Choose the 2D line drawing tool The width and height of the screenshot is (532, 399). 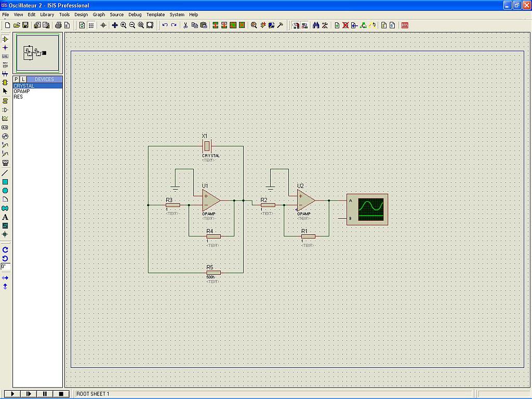[5, 173]
